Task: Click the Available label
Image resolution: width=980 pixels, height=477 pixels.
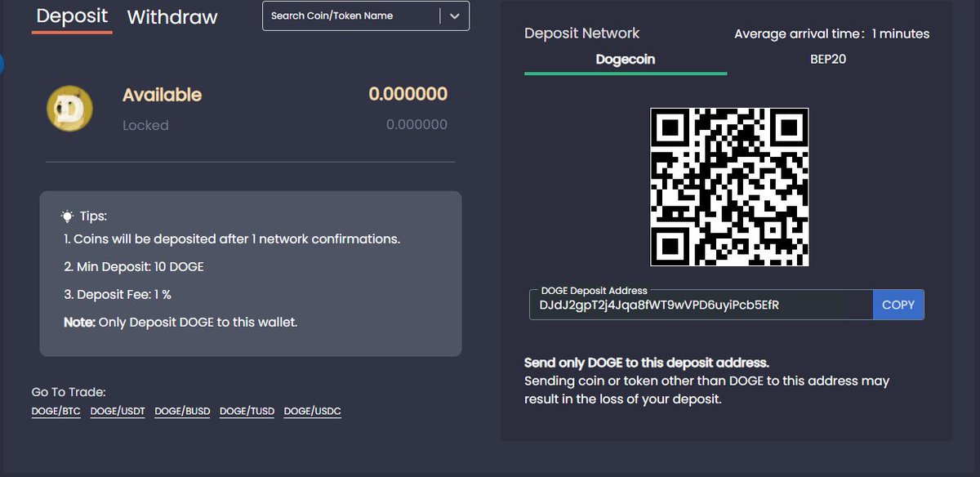Action: point(162,95)
